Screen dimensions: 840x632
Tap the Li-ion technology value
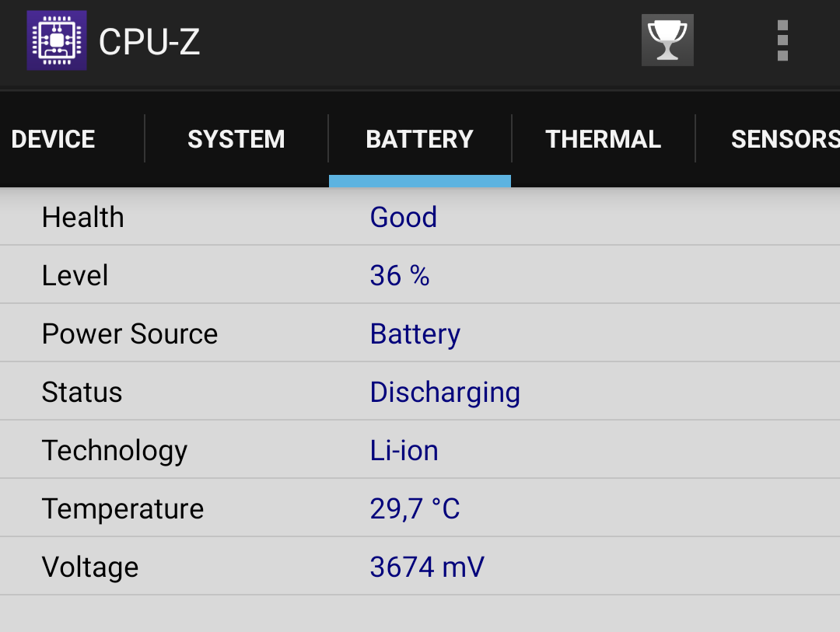tap(404, 450)
